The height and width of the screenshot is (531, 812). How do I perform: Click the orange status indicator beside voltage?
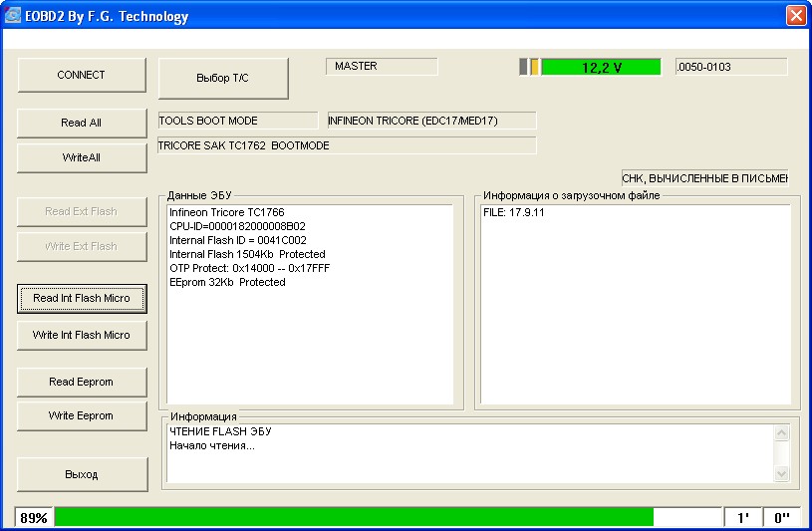(534, 68)
